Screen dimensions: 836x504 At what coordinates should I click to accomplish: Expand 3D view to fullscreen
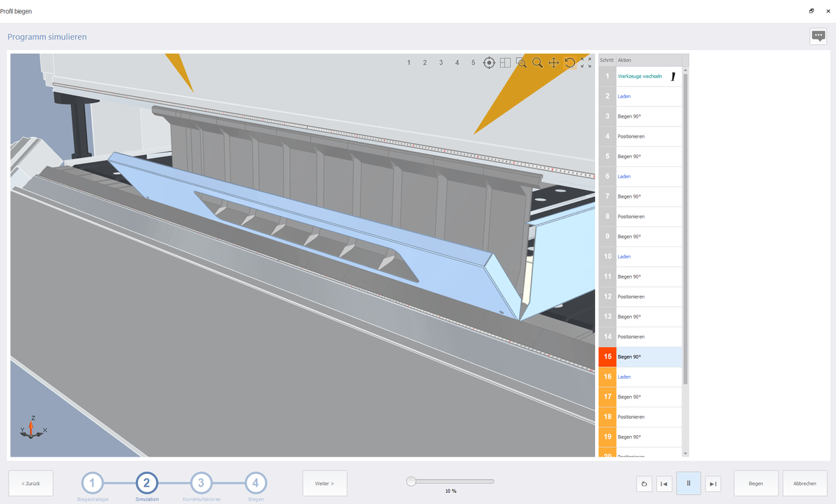(586, 63)
